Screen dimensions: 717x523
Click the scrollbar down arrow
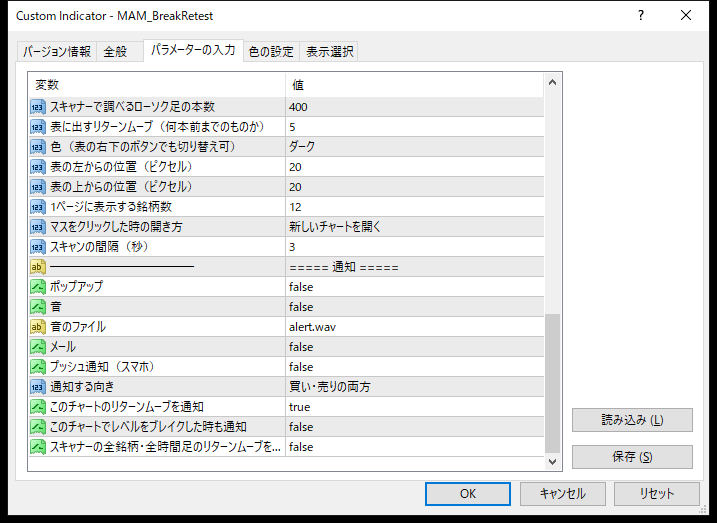(x=552, y=461)
